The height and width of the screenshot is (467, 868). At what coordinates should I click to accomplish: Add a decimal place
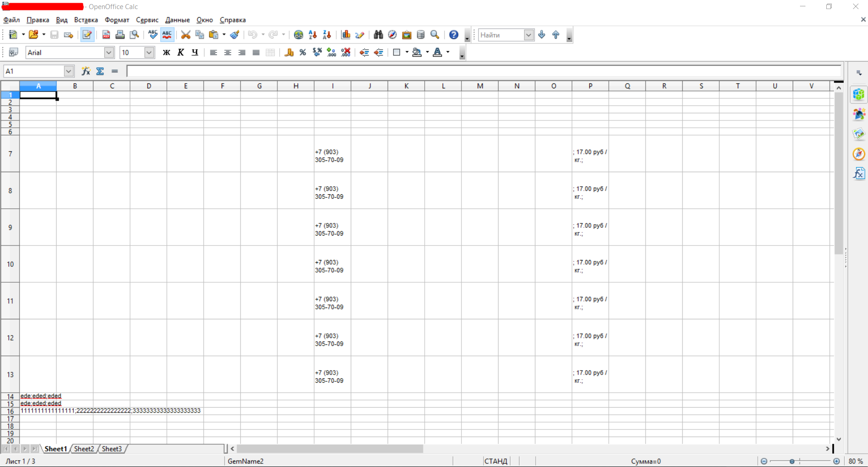pos(331,53)
